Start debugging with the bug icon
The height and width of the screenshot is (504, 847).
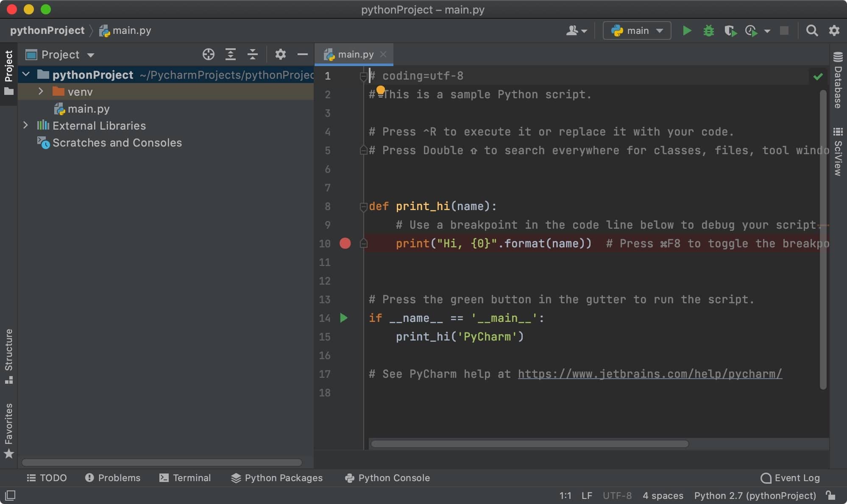tap(708, 30)
